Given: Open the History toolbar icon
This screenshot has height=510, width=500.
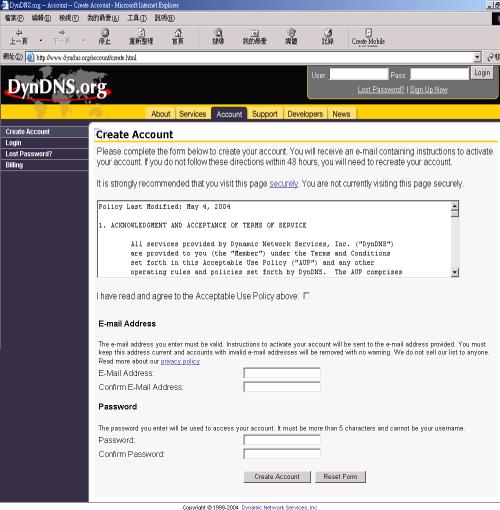Looking at the screenshot, I should tap(328, 37).
